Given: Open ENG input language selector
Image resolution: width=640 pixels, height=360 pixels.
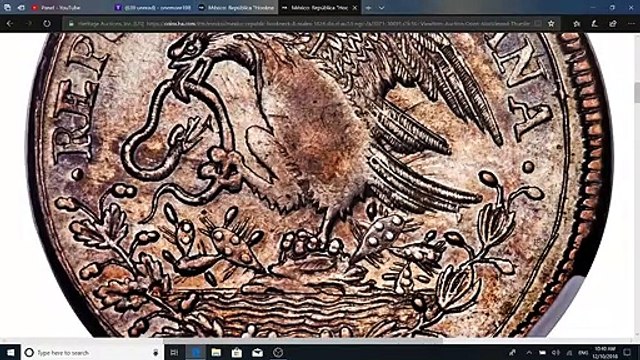Looking at the screenshot, I should 584,352.
